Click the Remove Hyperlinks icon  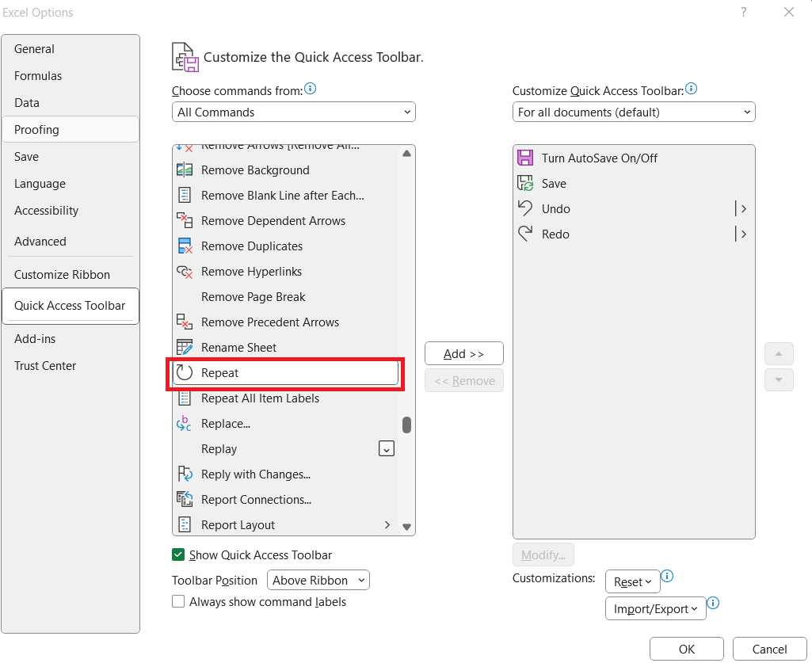point(185,272)
